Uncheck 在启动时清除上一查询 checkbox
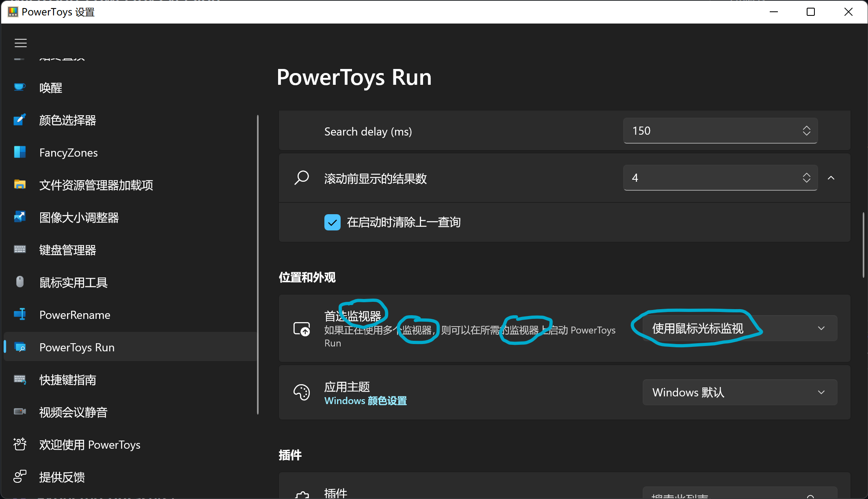The width and height of the screenshot is (868, 499). pos(332,222)
